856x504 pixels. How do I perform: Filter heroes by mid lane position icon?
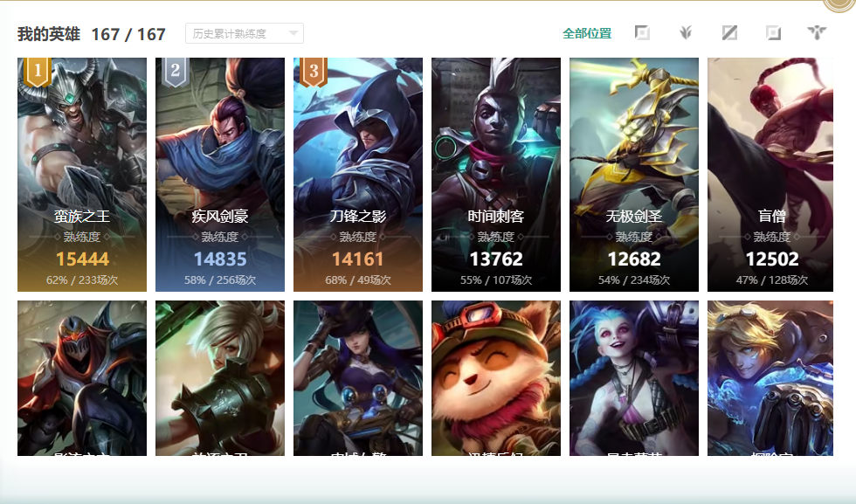[x=729, y=33]
